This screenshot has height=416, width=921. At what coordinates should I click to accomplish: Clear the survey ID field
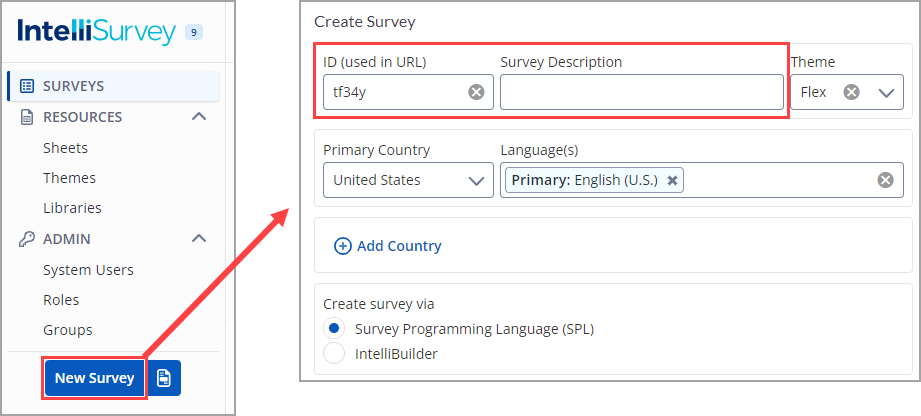(476, 92)
